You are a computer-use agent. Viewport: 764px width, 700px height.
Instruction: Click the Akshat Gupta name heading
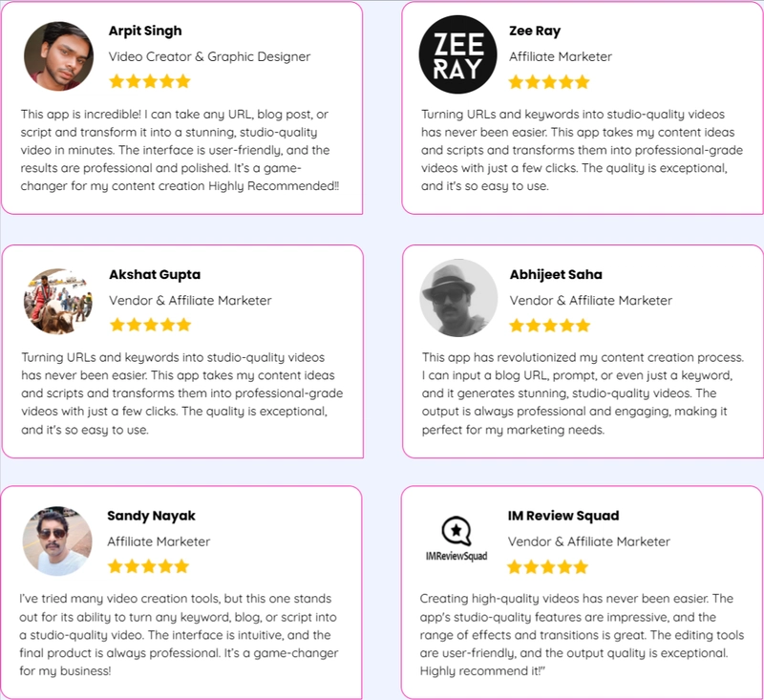pyautogui.click(x=155, y=274)
